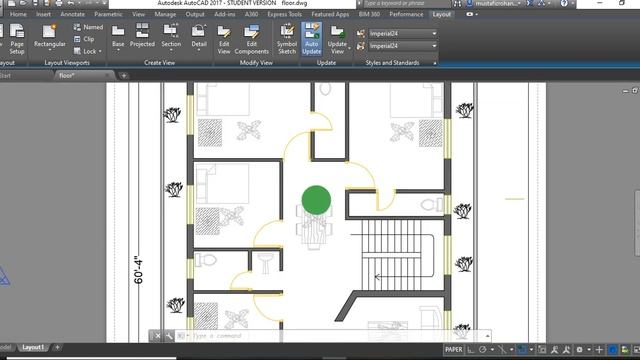
Task: Click the Update View tool
Action: (x=337, y=39)
